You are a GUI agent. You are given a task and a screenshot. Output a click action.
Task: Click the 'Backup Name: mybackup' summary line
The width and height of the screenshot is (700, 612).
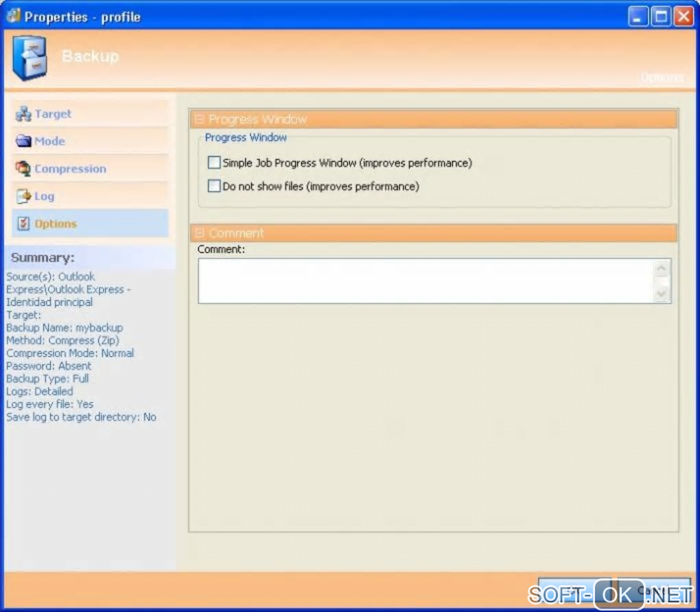coord(65,328)
